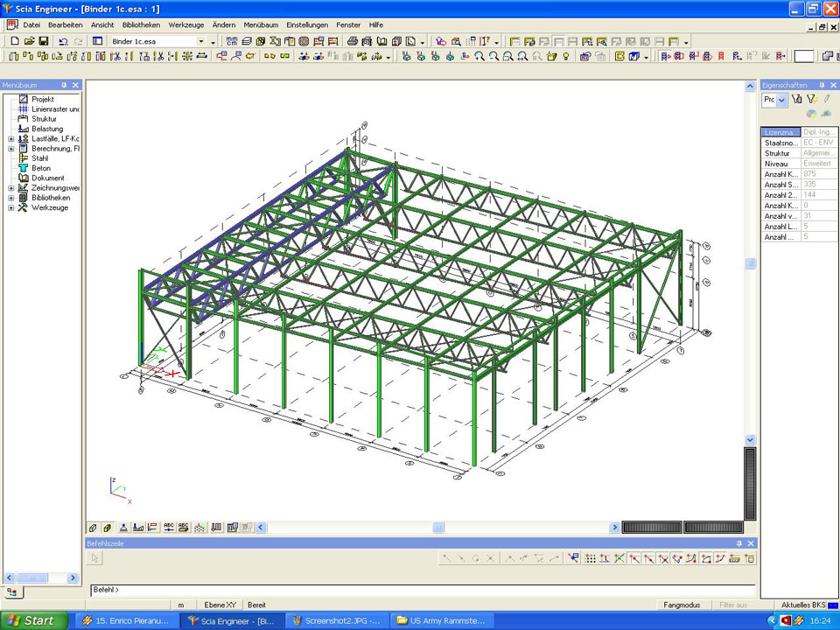Toggle Ebene XY in the status bar
840x630 pixels.
click(220, 605)
